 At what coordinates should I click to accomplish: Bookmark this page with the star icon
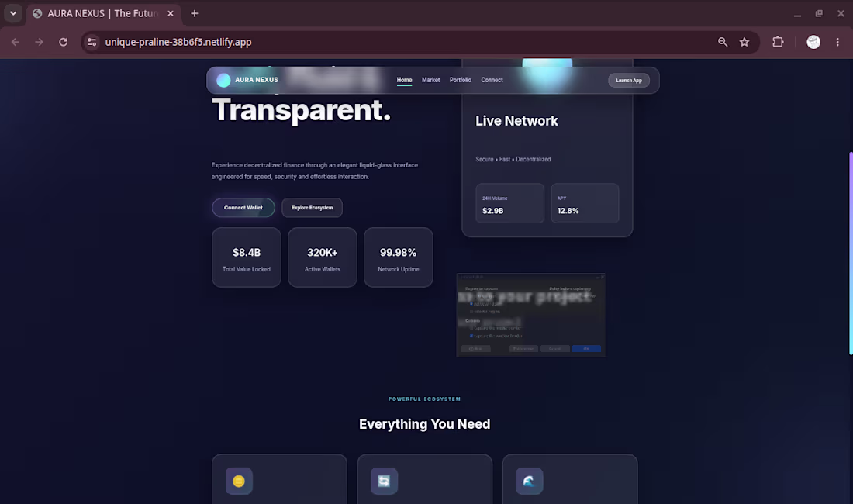744,42
